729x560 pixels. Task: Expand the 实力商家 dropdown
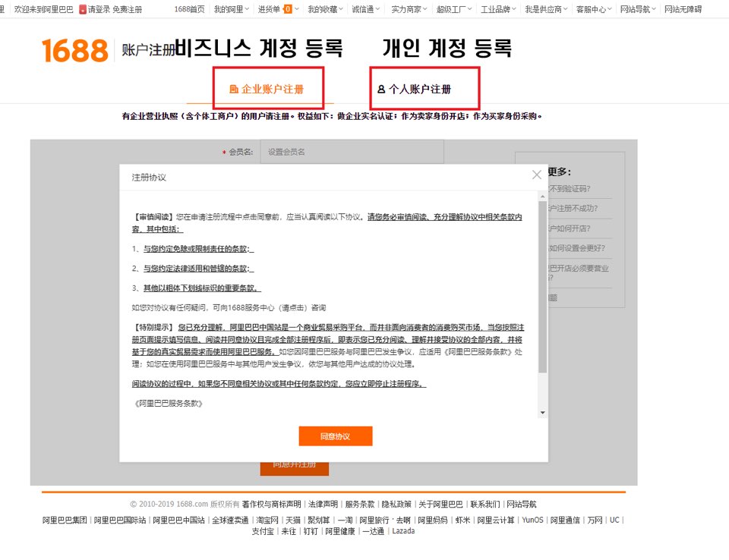[409, 9]
